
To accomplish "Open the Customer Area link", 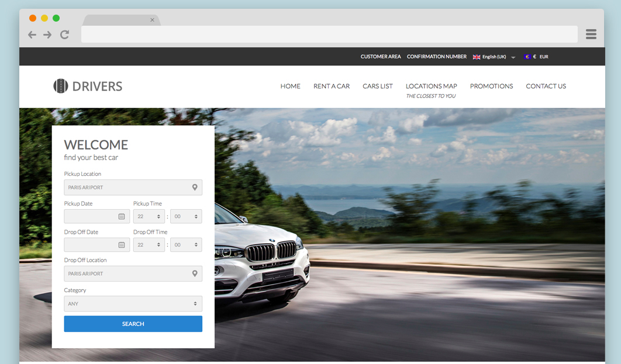I will (x=381, y=57).
